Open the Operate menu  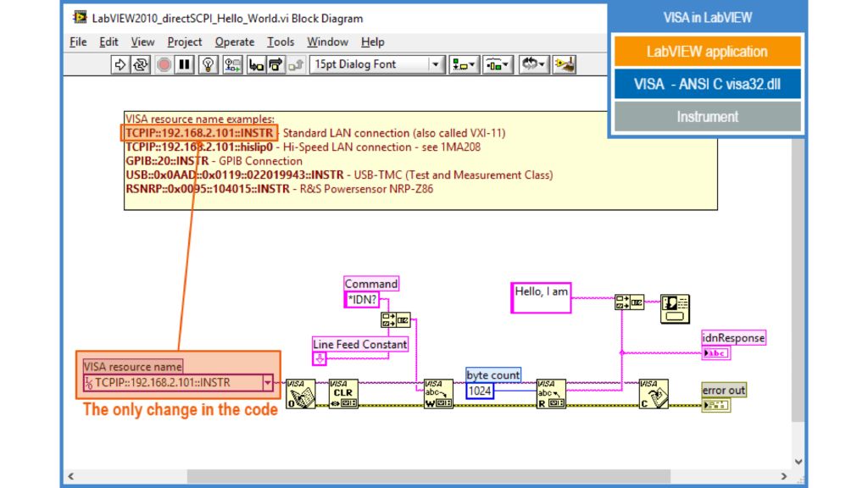click(x=235, y=42)
